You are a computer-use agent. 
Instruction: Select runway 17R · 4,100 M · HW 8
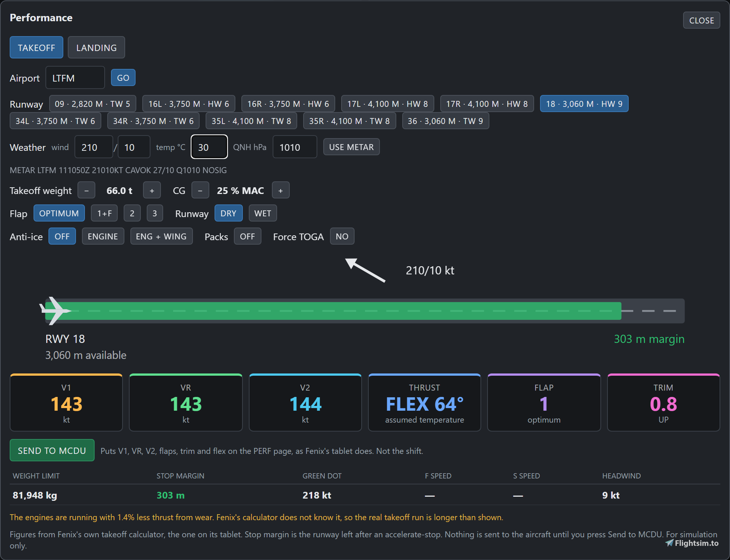click(487, 104)
